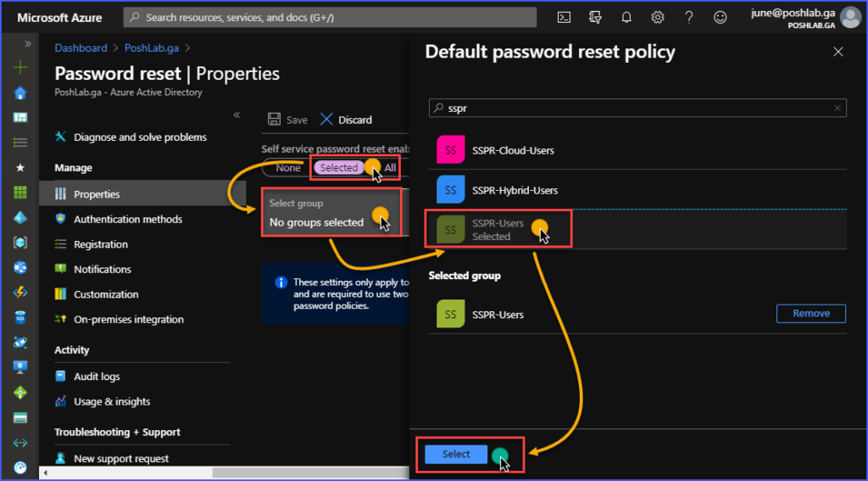The height and width of the screenshot is (481, 868).
Task: Open the Audit logs menu item
Action: coord(97,377)
